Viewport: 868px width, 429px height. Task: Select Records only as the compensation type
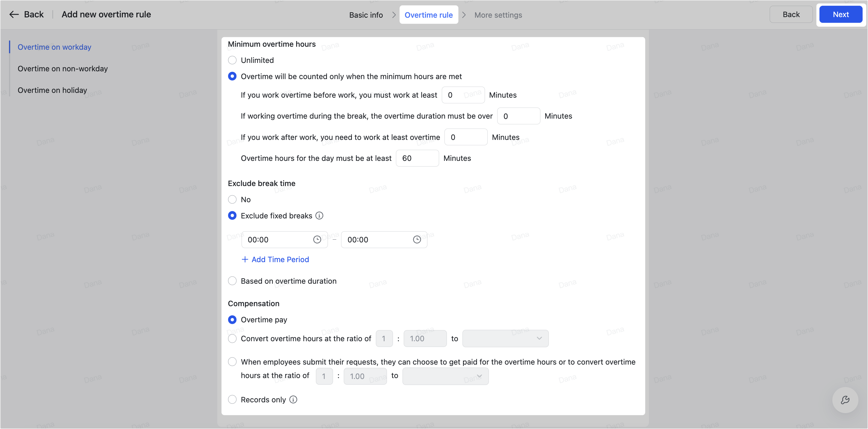(232, 399)
